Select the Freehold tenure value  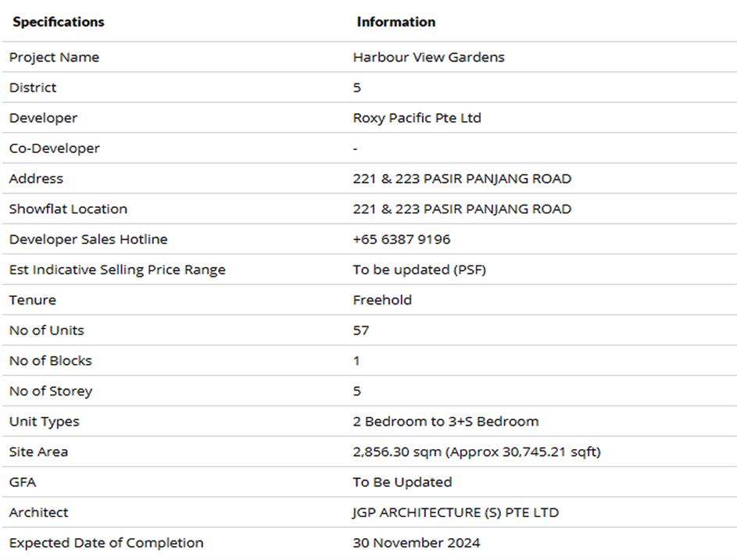pyautogui.click(x=382, y=300)
